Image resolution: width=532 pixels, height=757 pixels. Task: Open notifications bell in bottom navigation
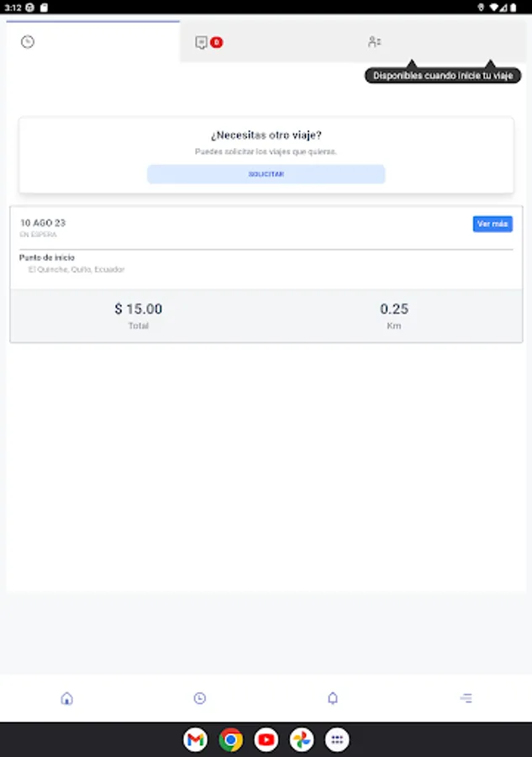(x=333, y=698)
